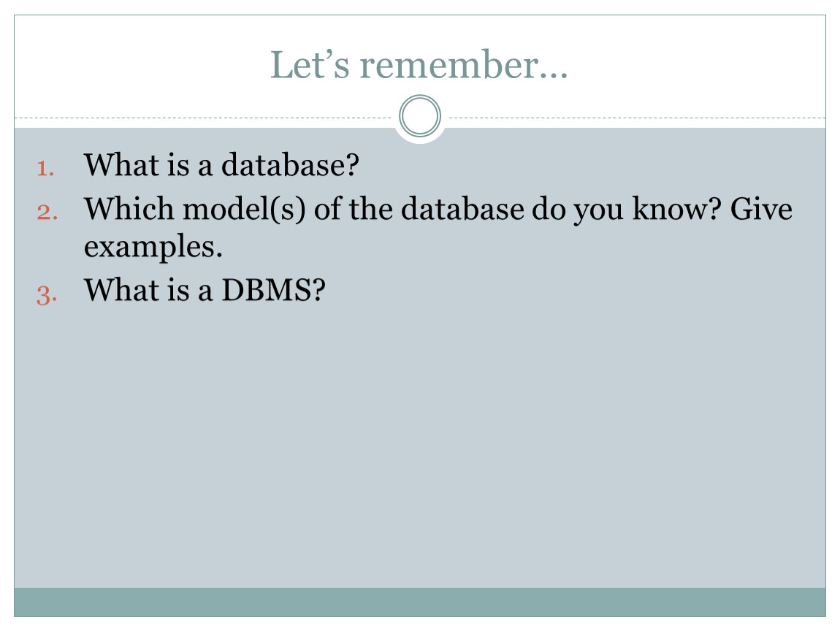840x631 pixels.
Task: Click the word "DBMS?" in item three
Action: pyautogui.click(x=273, y=290)
